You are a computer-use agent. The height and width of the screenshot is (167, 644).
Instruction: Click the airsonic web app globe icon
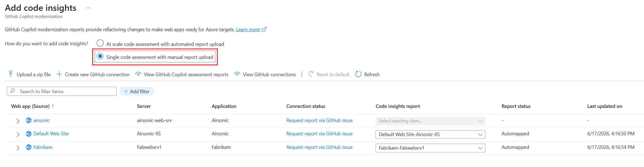[29, 120]
